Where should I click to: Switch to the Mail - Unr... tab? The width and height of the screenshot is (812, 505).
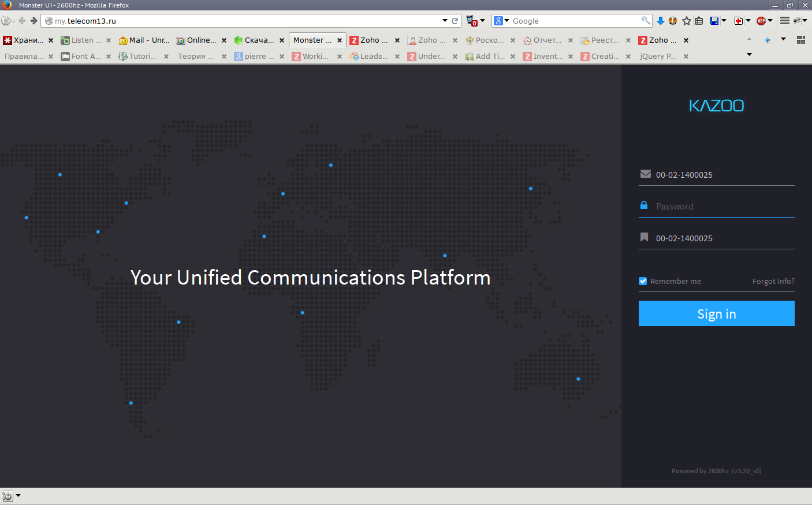pyautogui.click(x=144, y=40)
